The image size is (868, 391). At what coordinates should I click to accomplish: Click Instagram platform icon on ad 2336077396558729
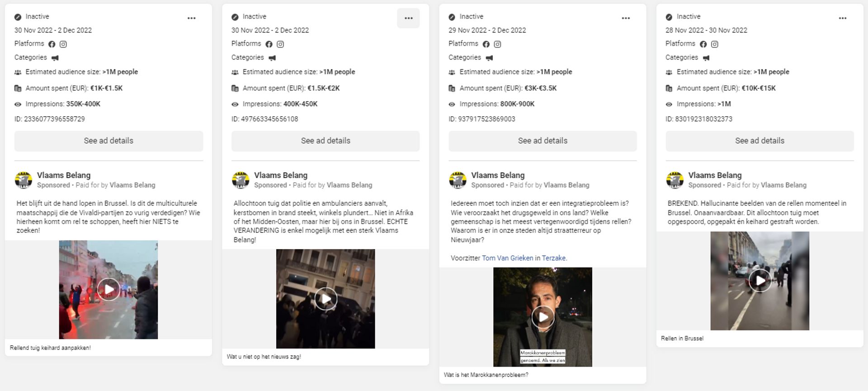[x=63, y=44]
